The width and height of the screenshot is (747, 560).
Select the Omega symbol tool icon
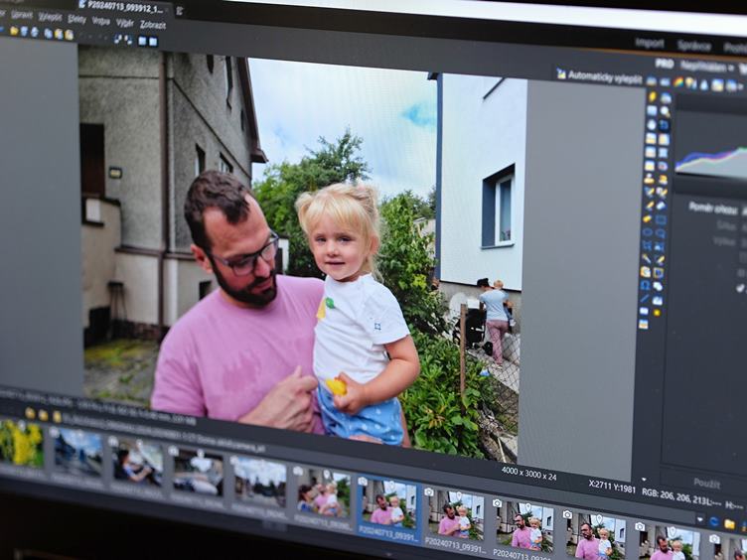[645, 285]
